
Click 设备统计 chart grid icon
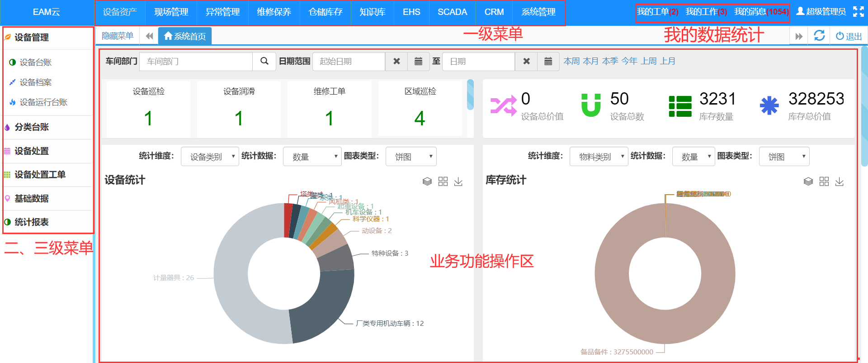click(x=443, y=181)
